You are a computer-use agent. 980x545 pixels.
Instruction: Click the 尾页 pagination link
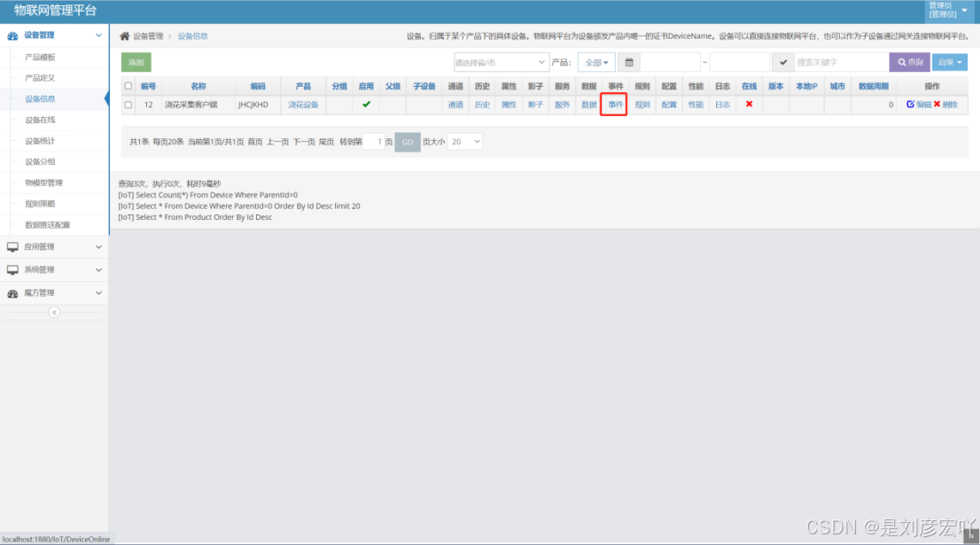coord(326,142)
